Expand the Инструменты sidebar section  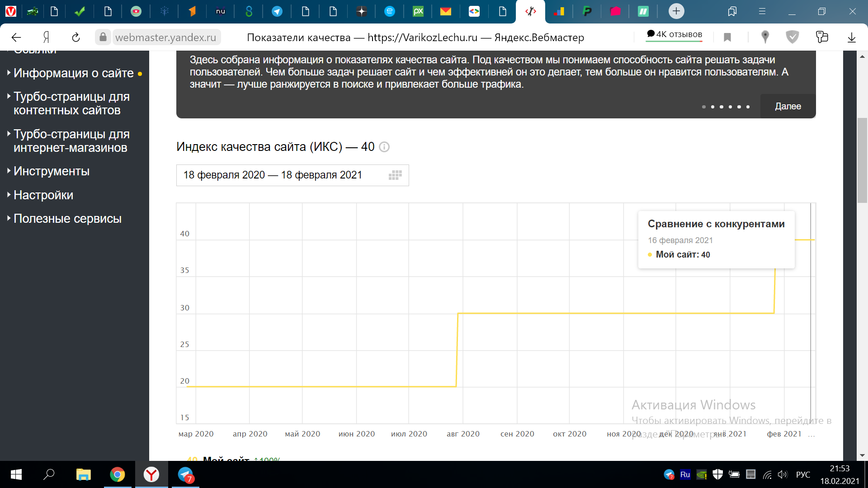click(x=52, y=171)
